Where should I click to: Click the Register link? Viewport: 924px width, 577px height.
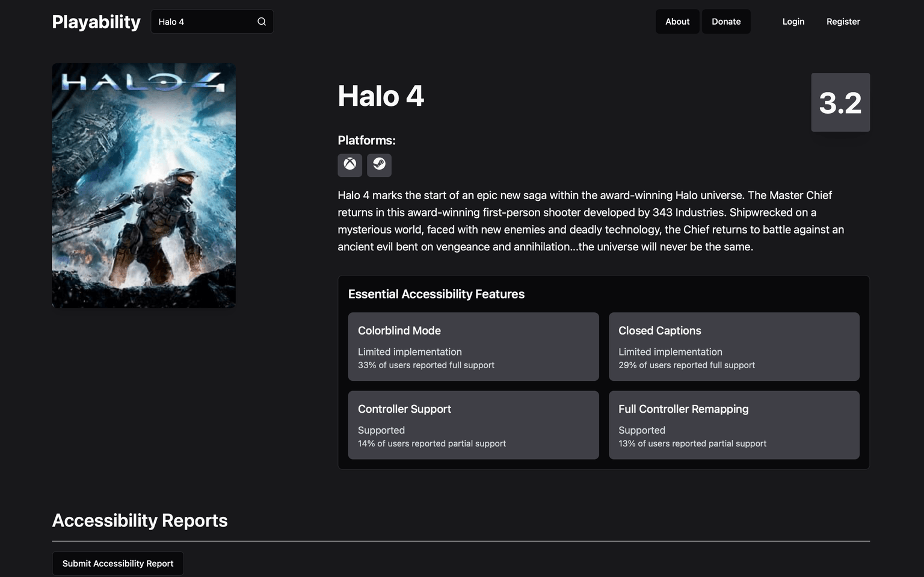click(843, 22)
